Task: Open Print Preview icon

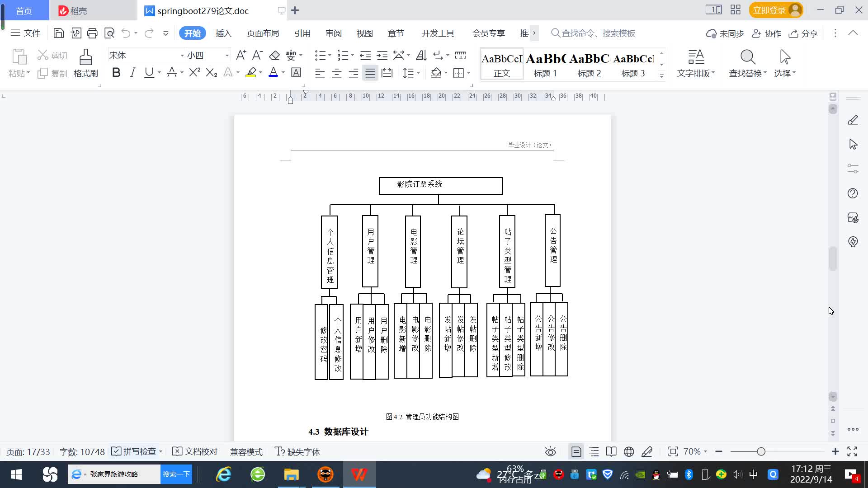Action: coord(109,33)
